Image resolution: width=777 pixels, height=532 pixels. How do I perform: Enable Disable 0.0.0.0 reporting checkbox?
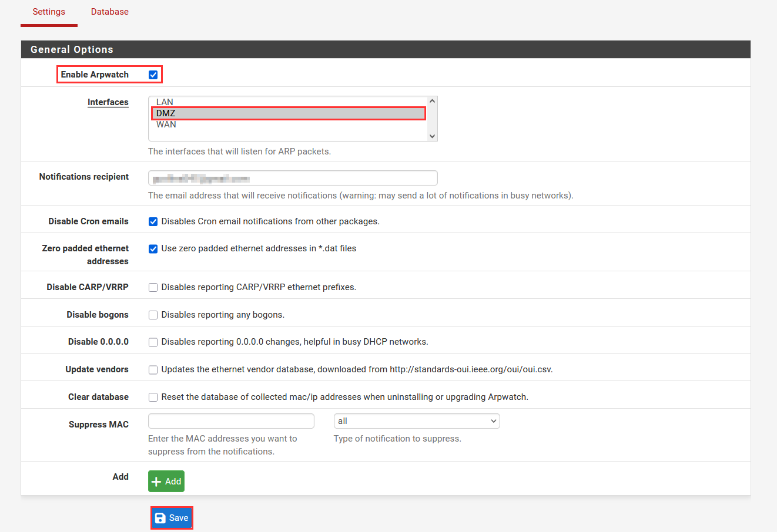tap(153, 342)
